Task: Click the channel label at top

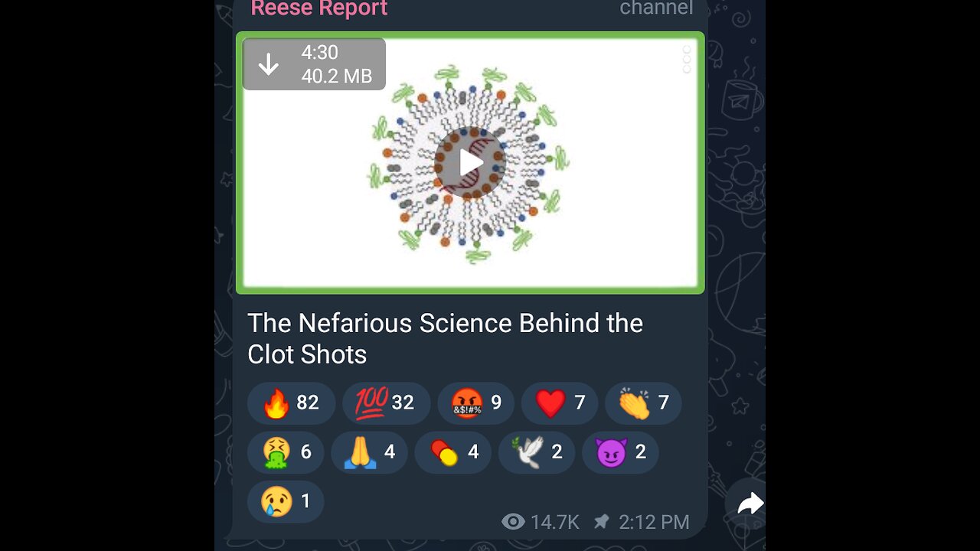Action: click(x=655, y=8)
